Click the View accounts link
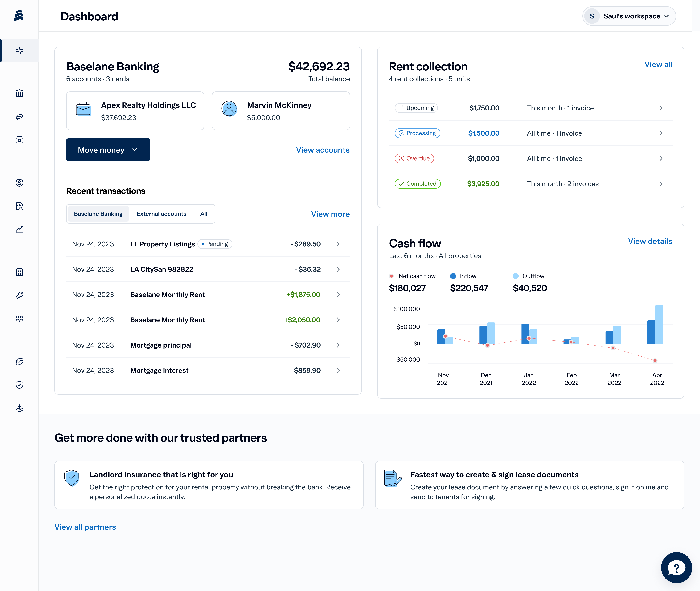The width and height of the screenshot is (700, 591). 322,150
